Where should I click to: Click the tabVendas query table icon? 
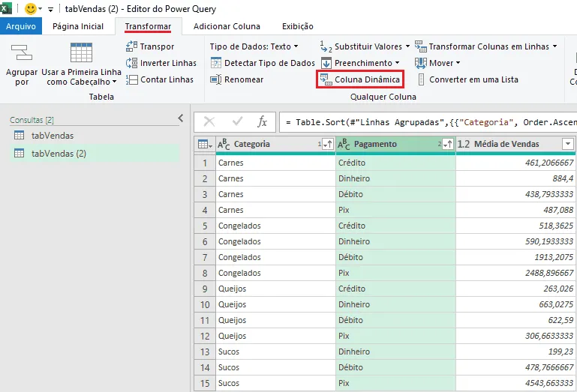[x=20, y=135]
